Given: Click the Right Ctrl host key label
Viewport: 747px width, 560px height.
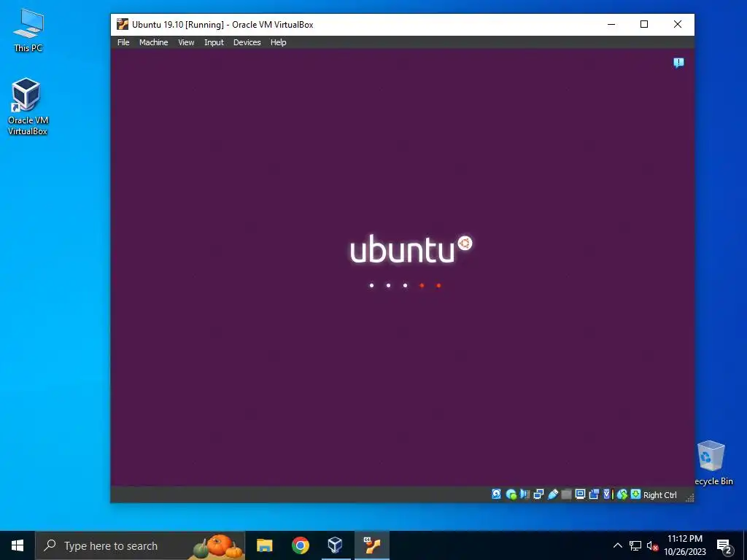Looking at the screenshot, I should [659, 495].
